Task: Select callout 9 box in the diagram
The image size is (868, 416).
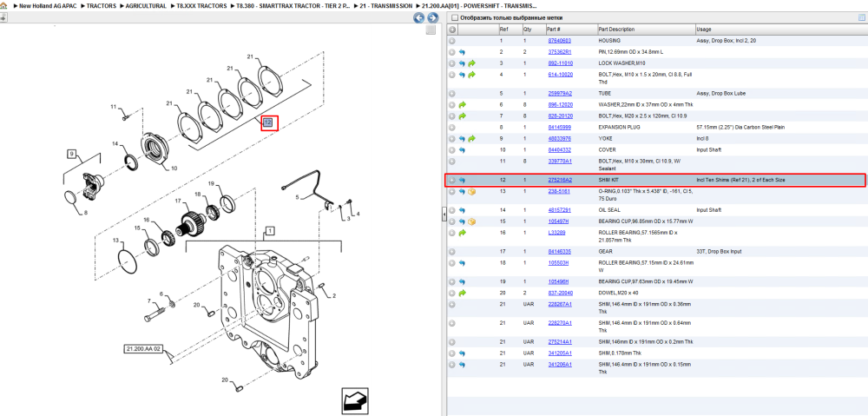Action: pyautogui.click(x=71, y=153)
